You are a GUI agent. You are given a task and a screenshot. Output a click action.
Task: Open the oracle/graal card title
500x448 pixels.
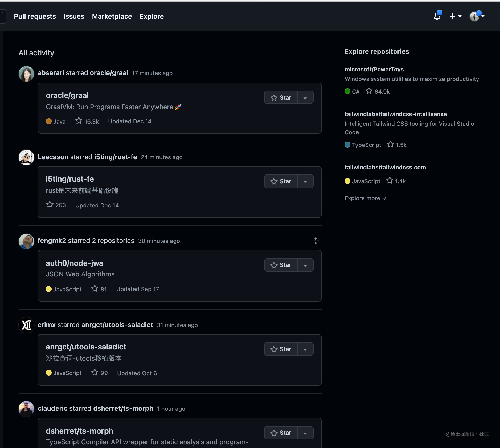point(67,95)
